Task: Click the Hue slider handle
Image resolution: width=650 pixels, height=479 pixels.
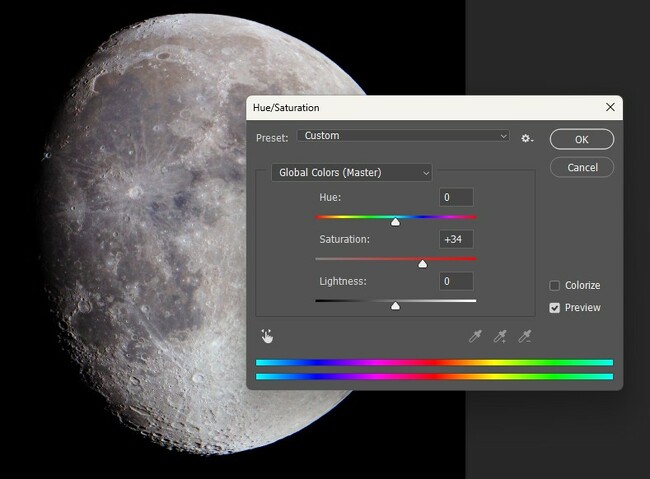Action: pos(395,221)
